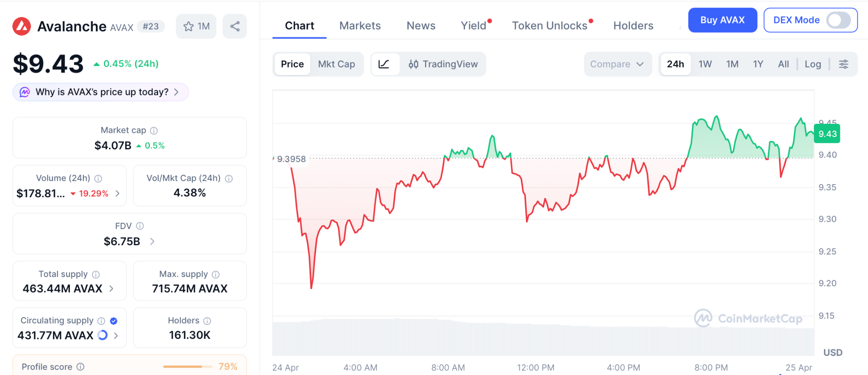
Task: Expand the FDV details chevron
Action: point(152,241)
